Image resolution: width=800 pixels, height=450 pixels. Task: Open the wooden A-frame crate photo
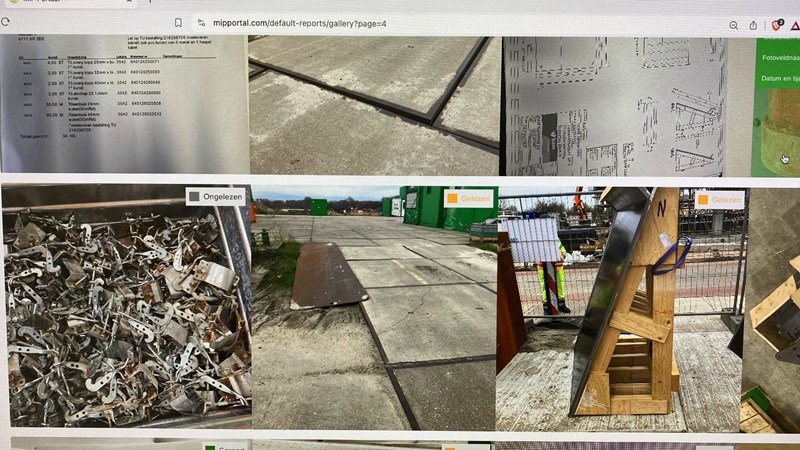point(619,309)
